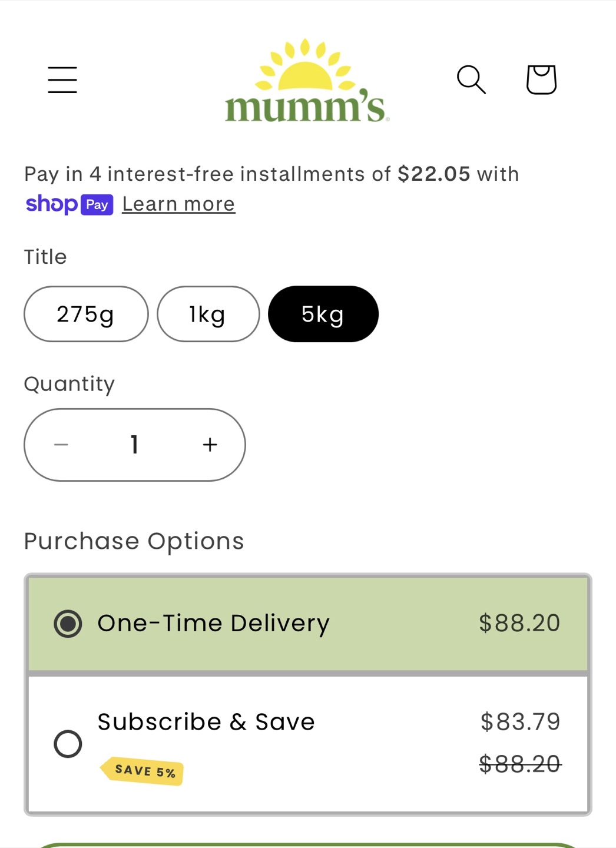616x848 pixels.
Task: Choose the One-Time Delivery radio button
Action: [x=68, y=624]
